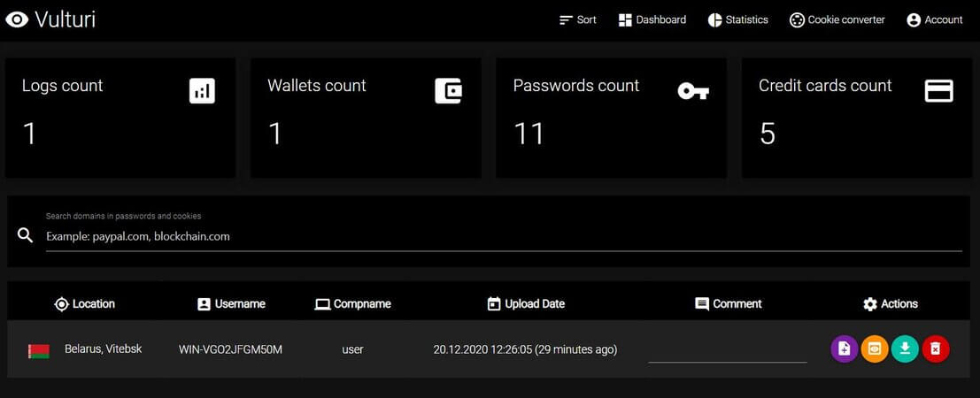The height and width of the screenshot is (398, 980).
Task: Go to the Dashboard page
Action: pos(652,19)
